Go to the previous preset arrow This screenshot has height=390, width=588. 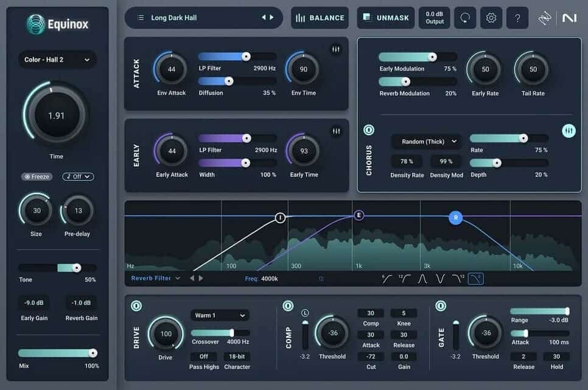[x=264, y=17]
